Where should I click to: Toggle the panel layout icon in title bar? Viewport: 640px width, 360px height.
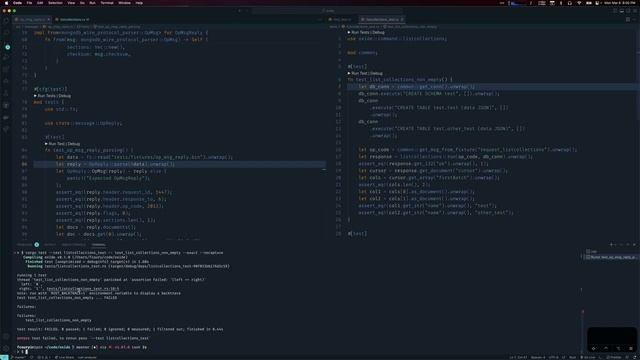[x=622, y=11]
